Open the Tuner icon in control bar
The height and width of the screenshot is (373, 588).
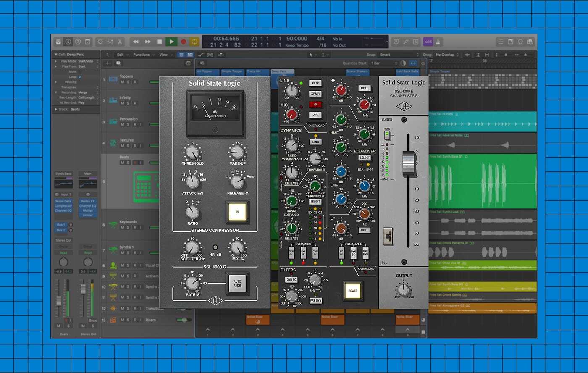pyautogui.click(x=406, y=42)
